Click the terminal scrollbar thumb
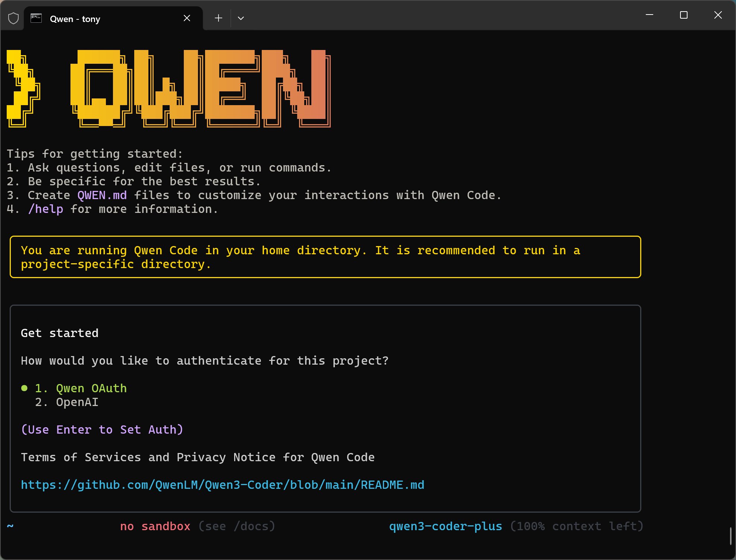Image resolution: width=736 pixels, height=560 pixels. pos(731,536)
